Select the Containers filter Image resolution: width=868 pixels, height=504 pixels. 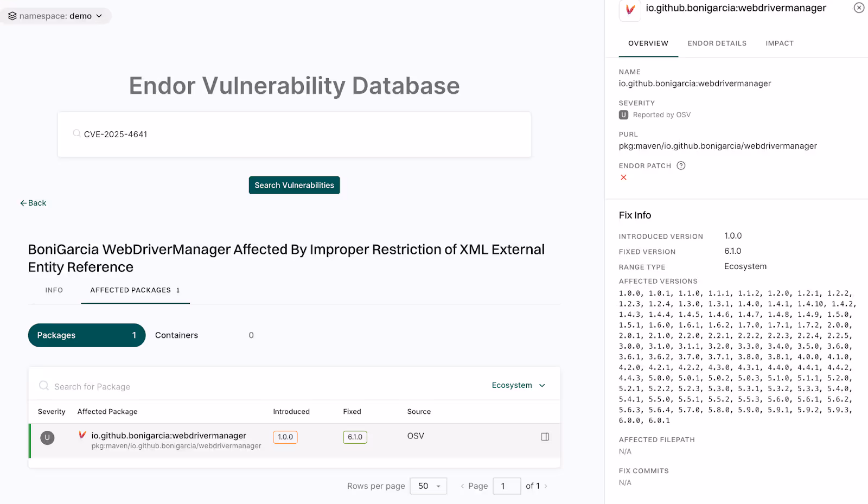(x=205, y=335)
